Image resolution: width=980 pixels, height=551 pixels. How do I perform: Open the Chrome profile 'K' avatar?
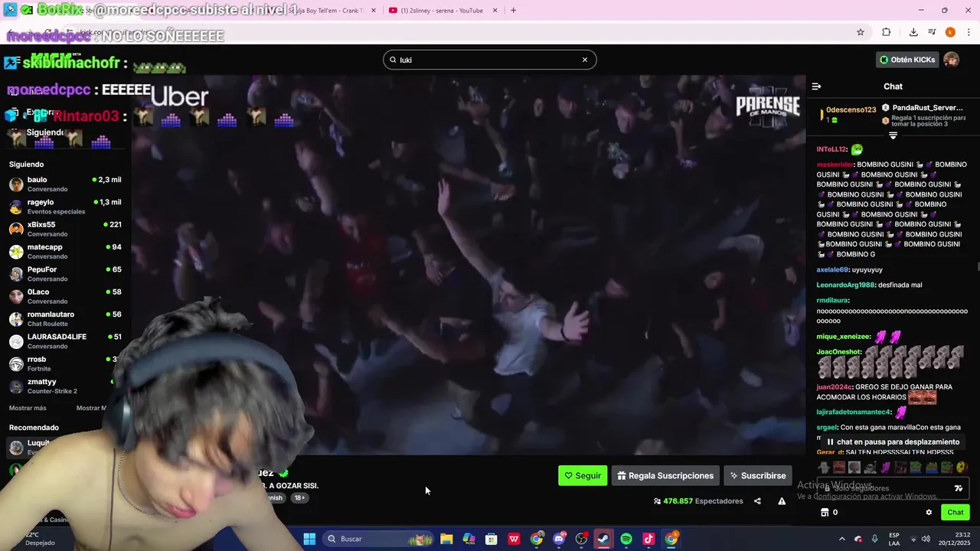[x=950, y=32]
